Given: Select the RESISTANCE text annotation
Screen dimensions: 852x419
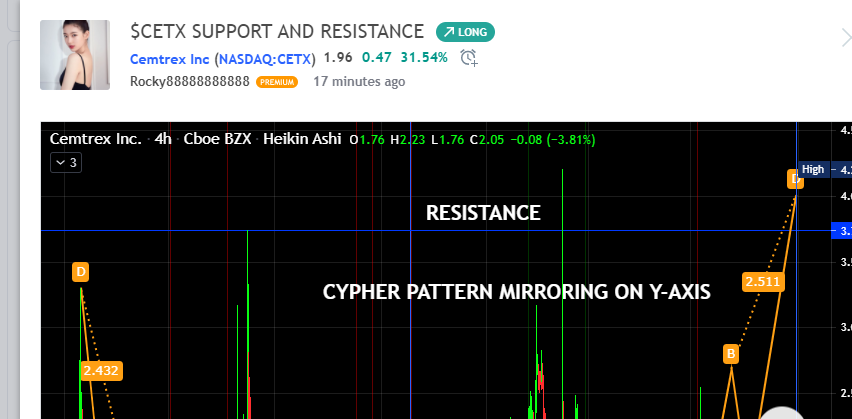Looking at the screenshot, I should tap(483, 213).
